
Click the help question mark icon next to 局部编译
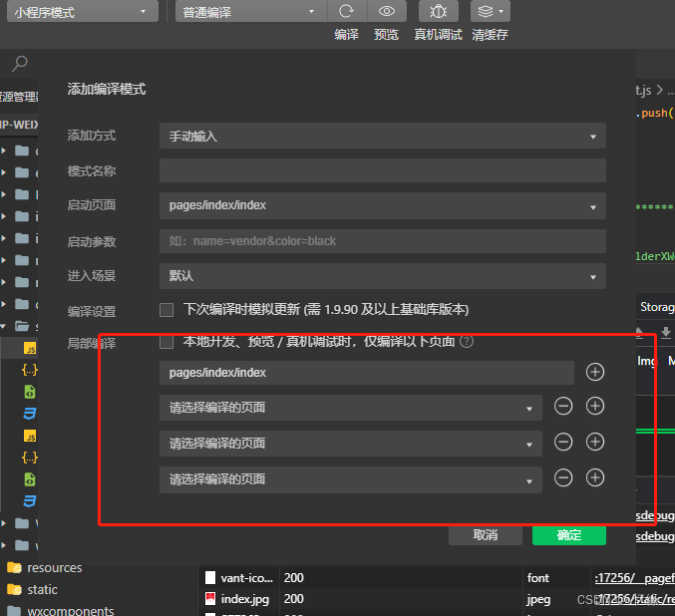[467, 341]
